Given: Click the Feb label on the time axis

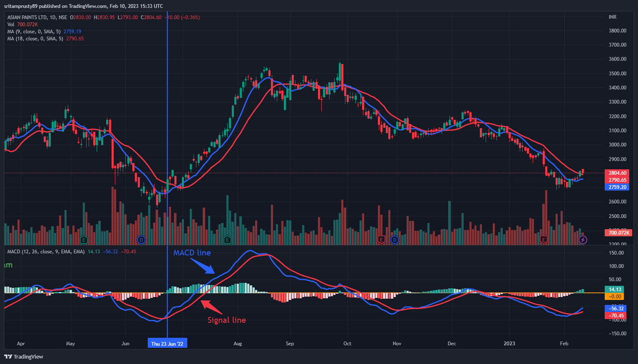Looking at the screenshot, I should [x=564, y=344].
